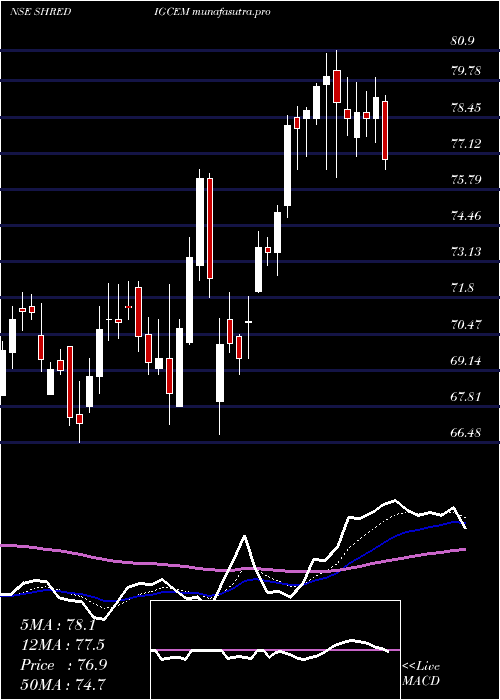500x700 pixels.
Task: Click the 50MA : 74.7 indicator text
Action: point(63,684)
